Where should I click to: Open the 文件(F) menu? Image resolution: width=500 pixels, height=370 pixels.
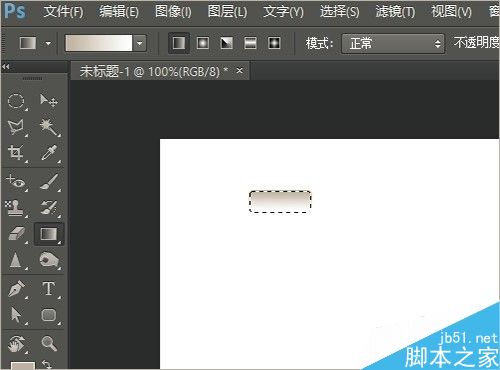(63, 12)
